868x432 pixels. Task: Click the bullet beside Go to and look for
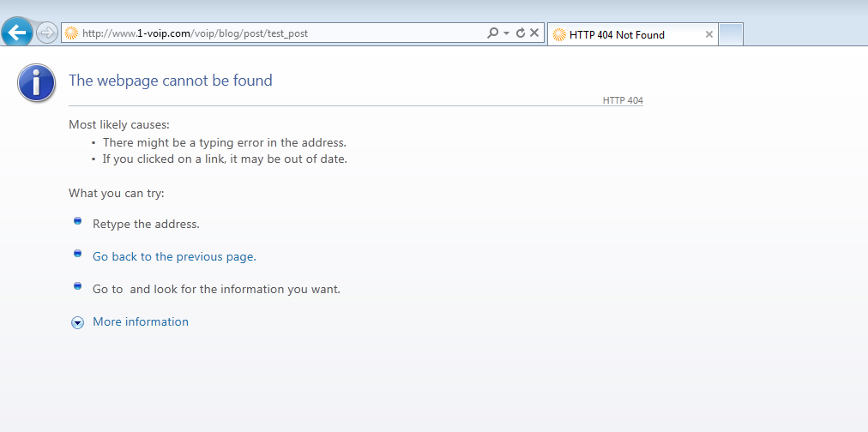77,286
